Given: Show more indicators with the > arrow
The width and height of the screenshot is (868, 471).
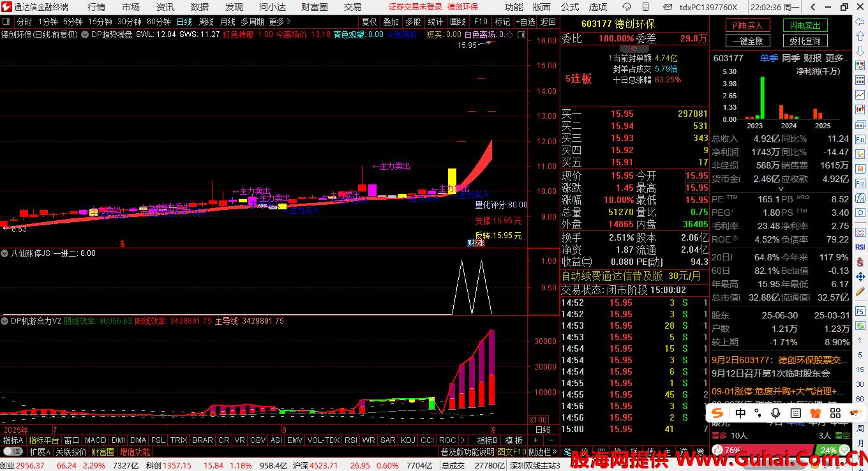Looking at the screenshot, I should (x=463, y=440).
